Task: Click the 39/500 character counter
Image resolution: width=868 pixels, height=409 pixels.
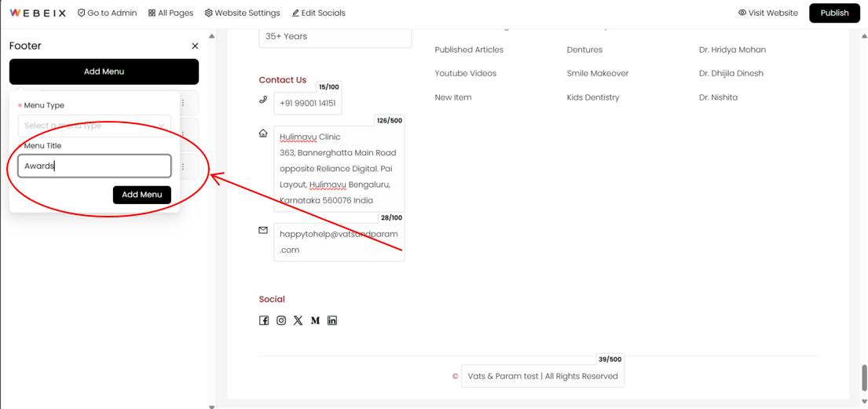Action: click(x=610, y=360)
